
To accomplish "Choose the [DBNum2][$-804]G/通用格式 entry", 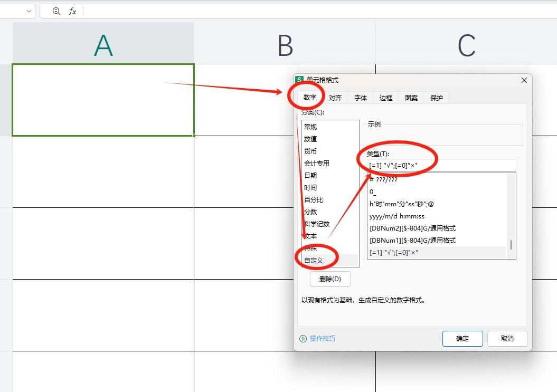I will [x=437, y=228].
